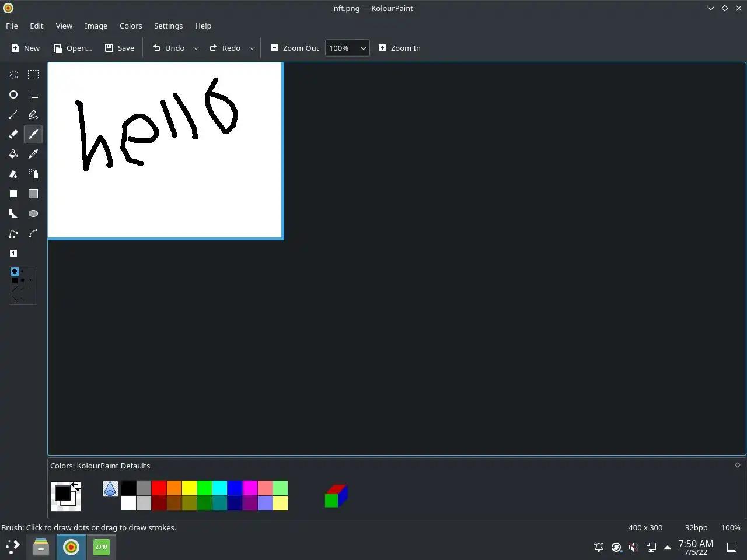This screenshot has height=560, width=747.
Task: Pick the teal color swatch
Action: [x=220, y=503]
